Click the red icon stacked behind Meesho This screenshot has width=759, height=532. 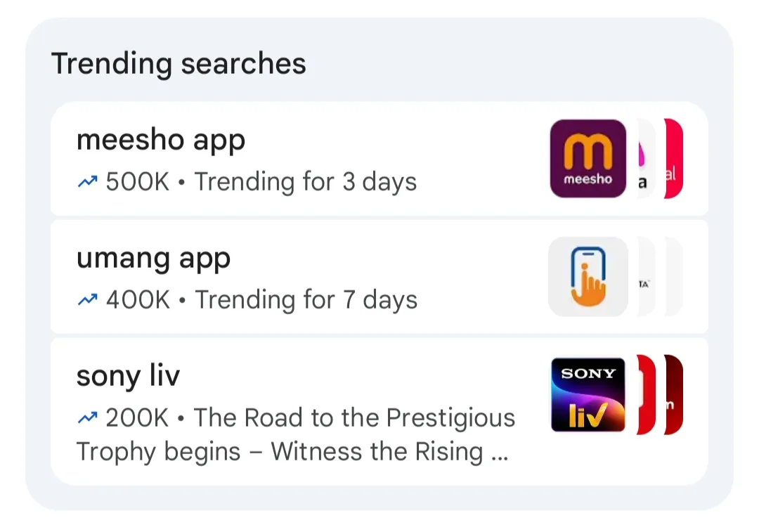[673, 157]
